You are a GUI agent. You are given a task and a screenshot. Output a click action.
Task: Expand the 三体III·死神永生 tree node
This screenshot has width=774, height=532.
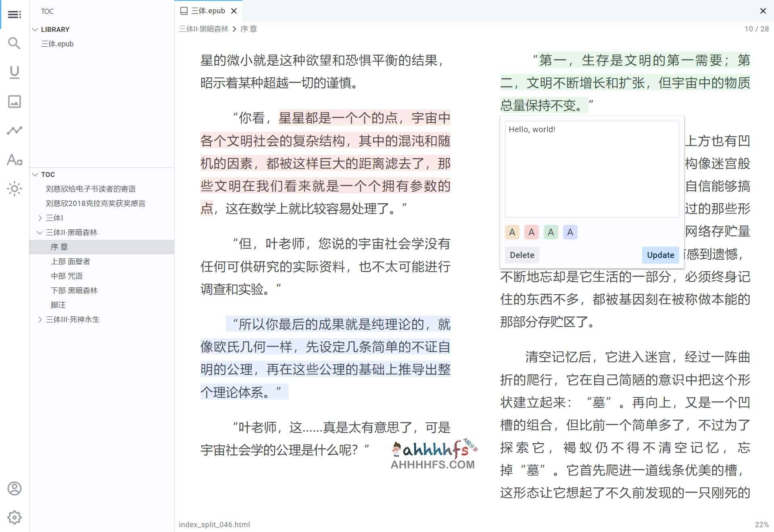coord(40,320)
